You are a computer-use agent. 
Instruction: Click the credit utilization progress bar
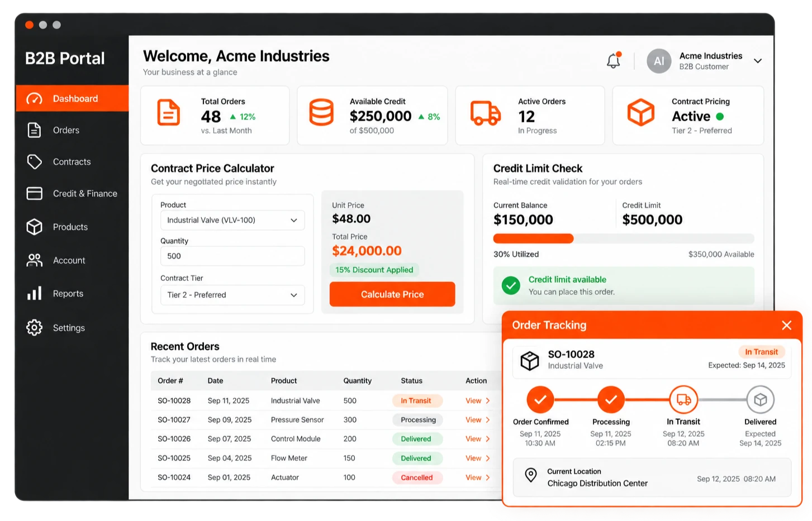point(624,238)
